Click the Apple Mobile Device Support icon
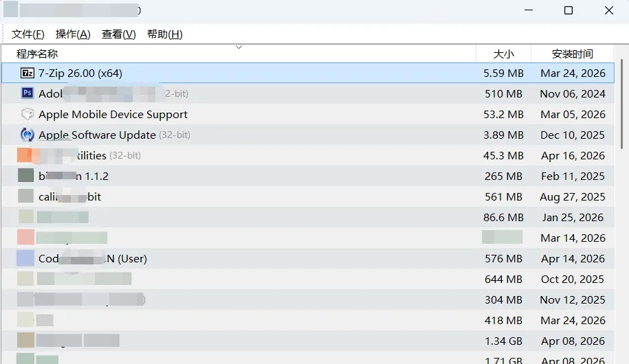This screenshot has width=629, height=364. 27,114
